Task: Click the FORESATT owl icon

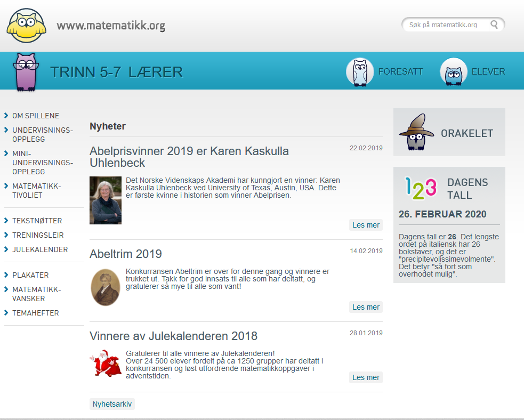Action: [x=359, y=71]
